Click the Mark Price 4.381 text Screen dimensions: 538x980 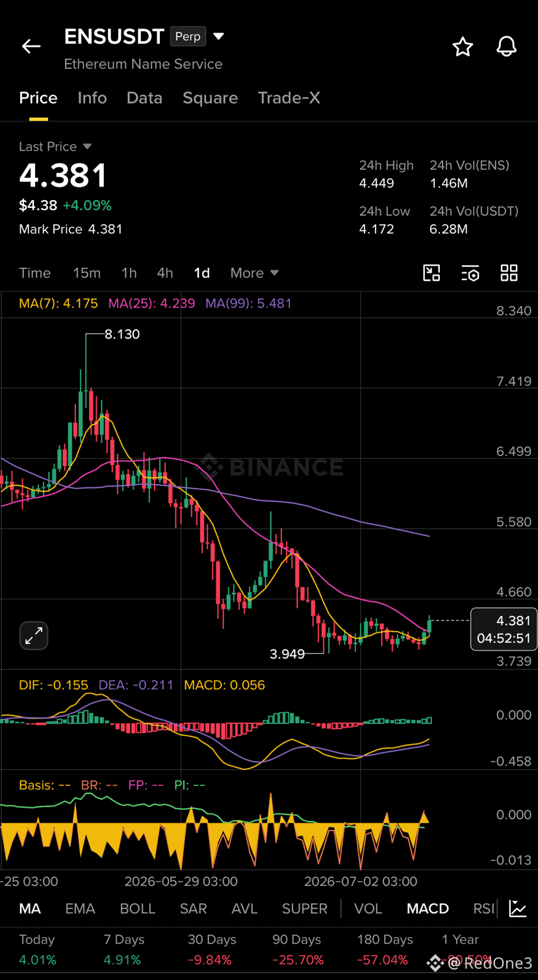[71, 229]
